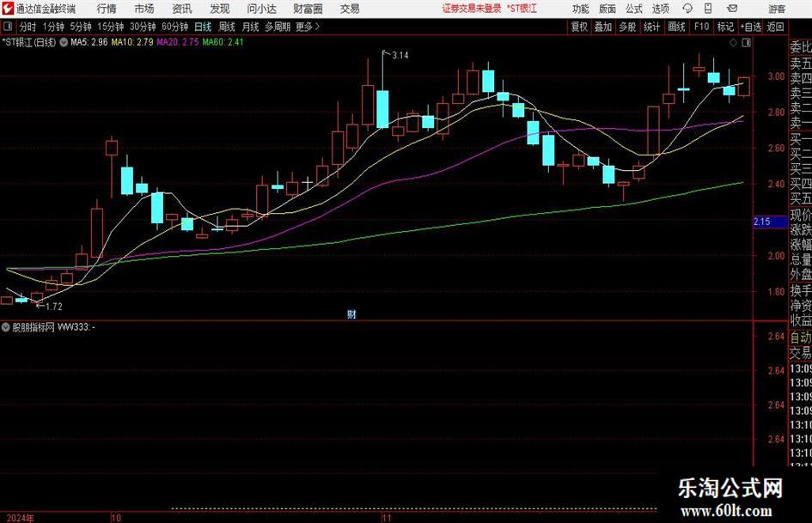812x523 pixels.
Task: Click the 游客 user account button
Action: pyautogui.click(x=776, y=9)
